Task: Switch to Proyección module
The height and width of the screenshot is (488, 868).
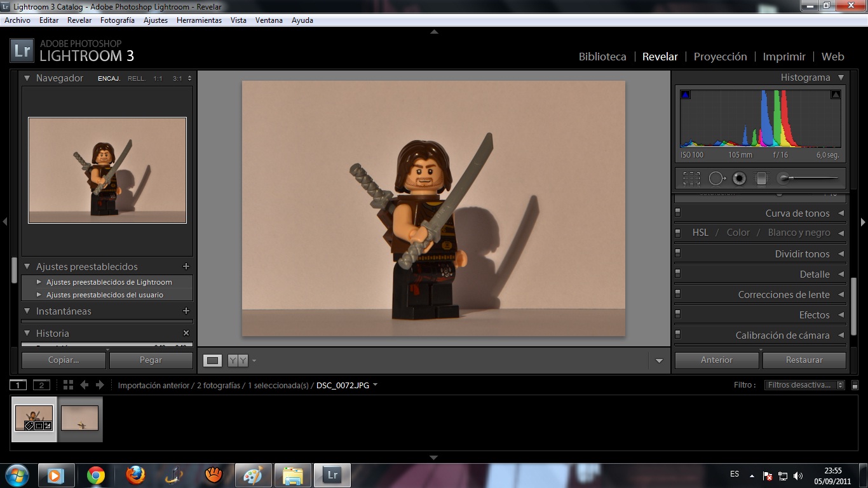Action: pyautogui.click(x=720, y=57)
